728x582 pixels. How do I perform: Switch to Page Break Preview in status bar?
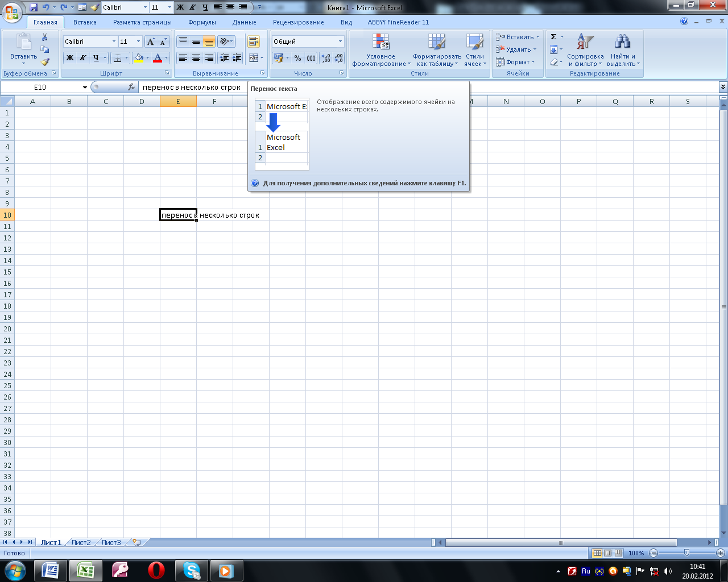click(x=618, y=553)
